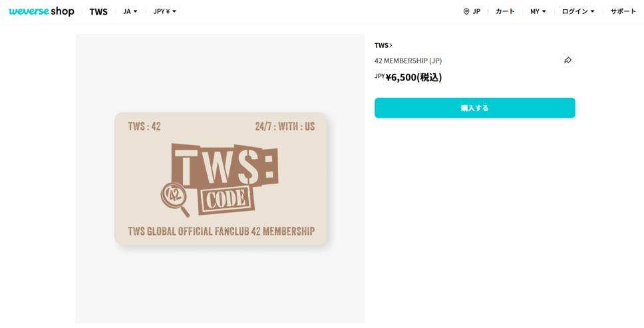This screenshot has width=644, height=328.
Task: Select the JP shipping region label
Action: [x=476, y=11]
